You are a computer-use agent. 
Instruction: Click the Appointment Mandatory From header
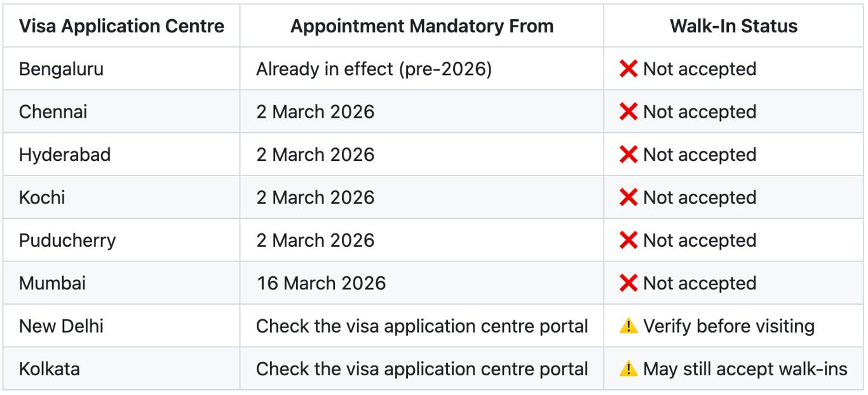click(422, 26)
